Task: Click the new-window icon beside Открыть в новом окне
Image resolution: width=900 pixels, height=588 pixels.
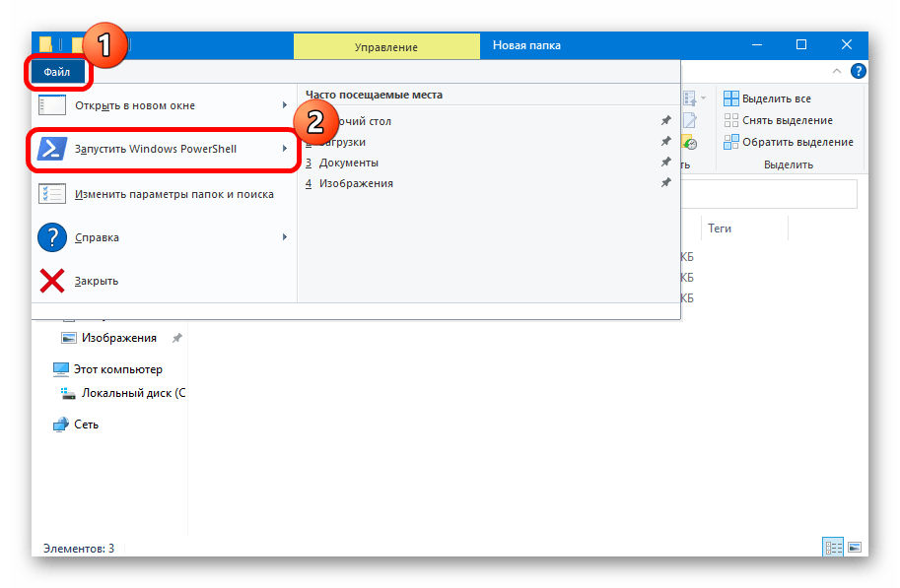Action: pyautogui.click(x=51, y=105)
